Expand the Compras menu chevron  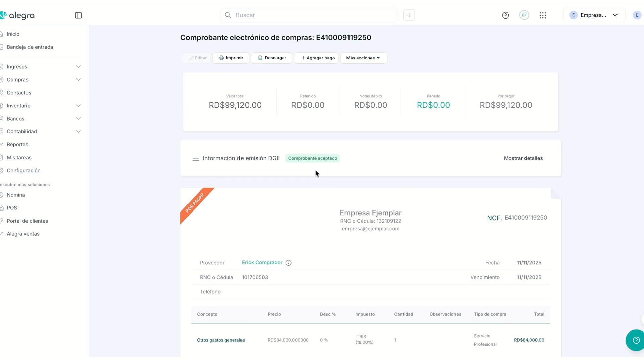pos(78,80)
